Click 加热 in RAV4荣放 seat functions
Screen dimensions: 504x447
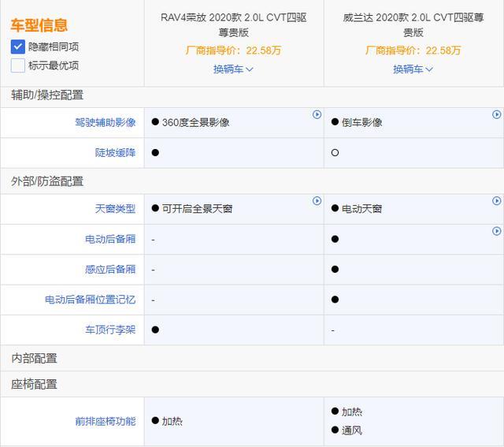172,421
